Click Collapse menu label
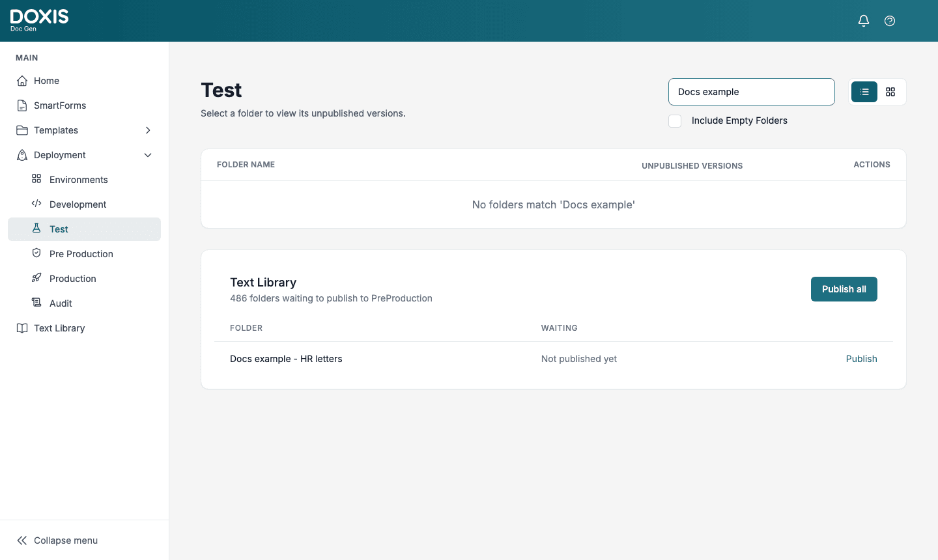 click(x=66, y=540)
